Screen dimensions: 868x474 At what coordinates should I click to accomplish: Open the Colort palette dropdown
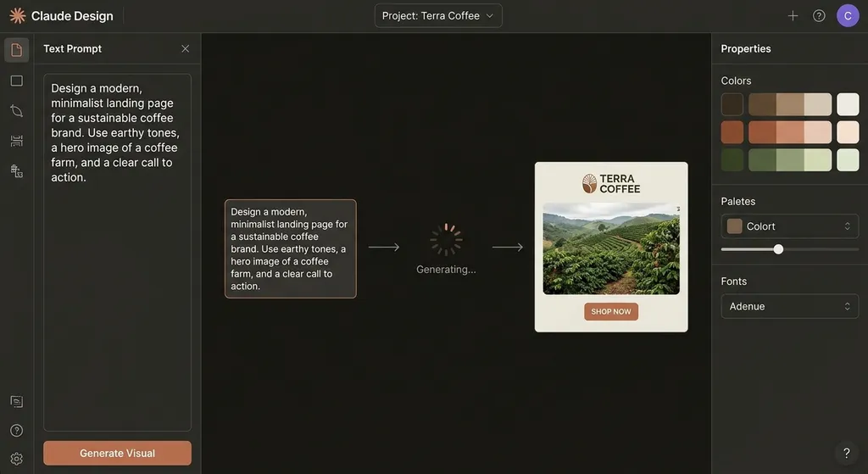coord(789,226)
